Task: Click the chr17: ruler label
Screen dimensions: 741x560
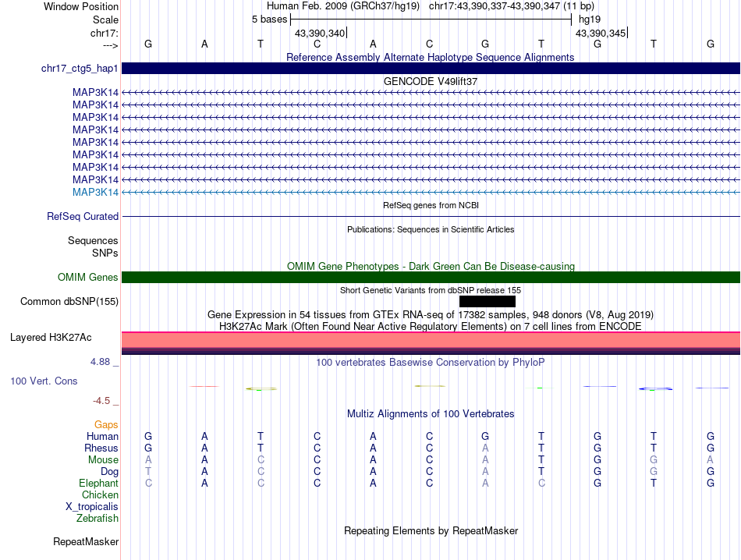Action: pyautogui.click(x=105, y=33)
